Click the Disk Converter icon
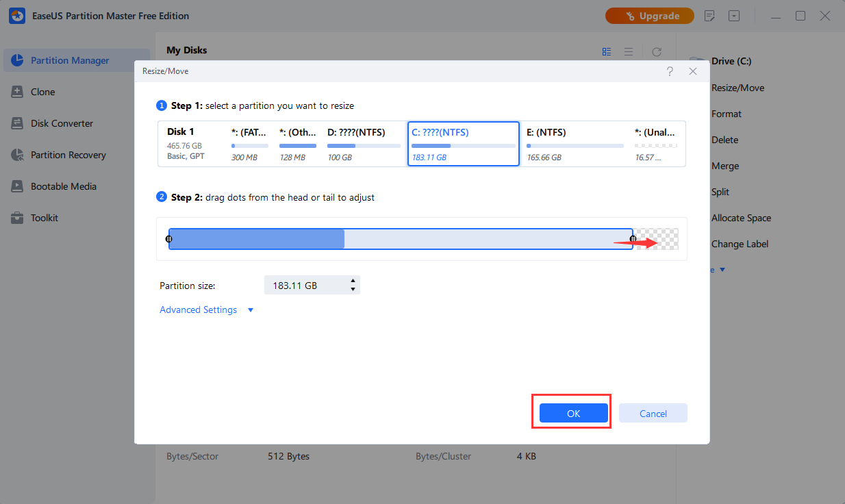 tap(17, 123)
